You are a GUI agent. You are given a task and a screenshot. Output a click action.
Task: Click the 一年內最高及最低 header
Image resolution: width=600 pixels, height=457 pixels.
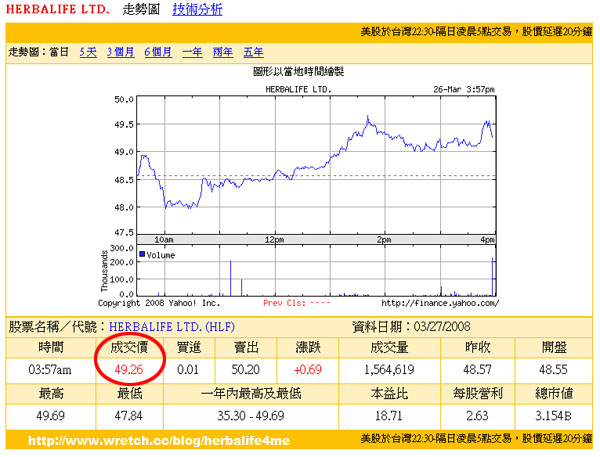[251, 393]
